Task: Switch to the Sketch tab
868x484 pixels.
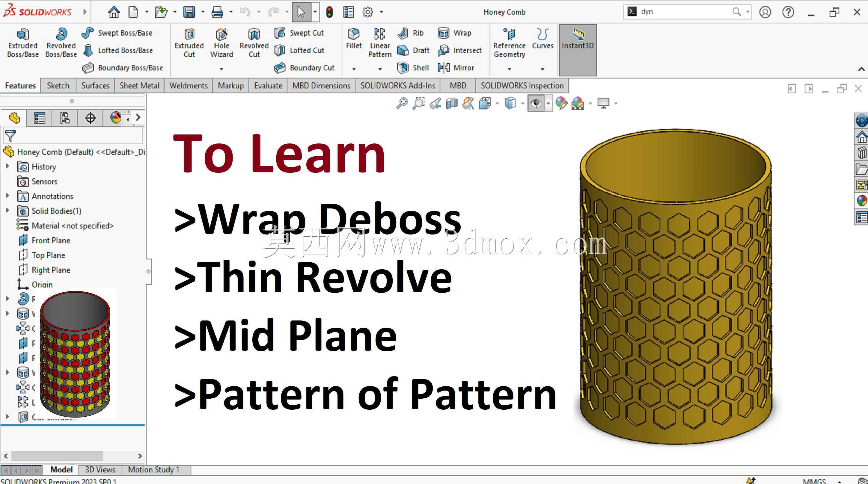Action: pyautogui.click(x=58, y=86)
